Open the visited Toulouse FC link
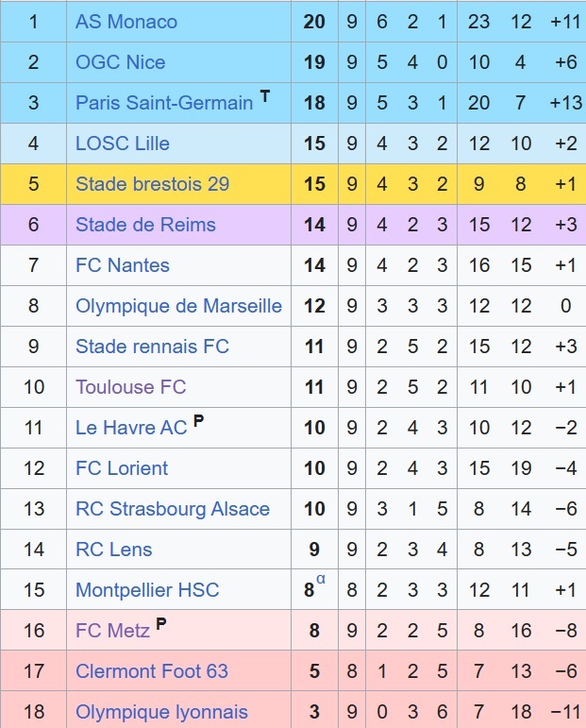586x728 pixels. [x=130, y=387]
